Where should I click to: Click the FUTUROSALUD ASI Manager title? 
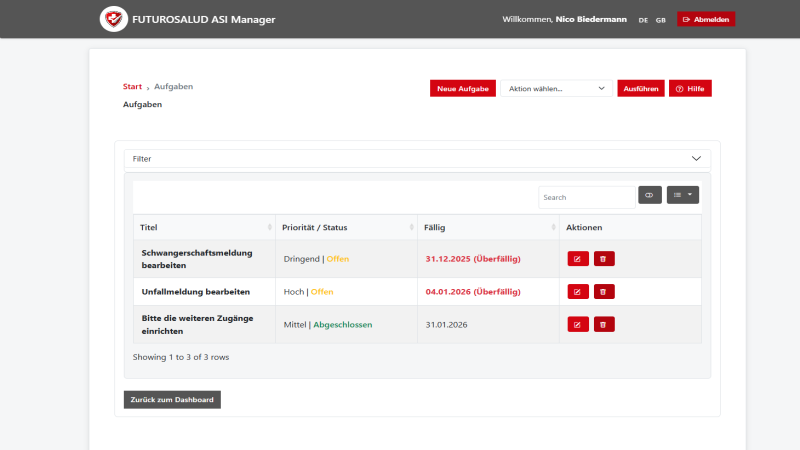click(204, 19)
